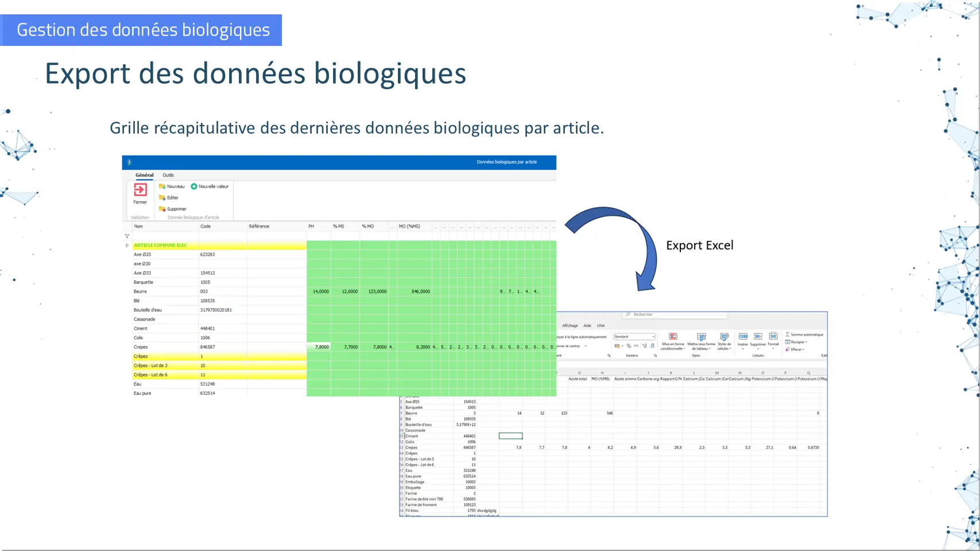The width and height of the screenshot is (980, 551).
Task: Click the Editer folder icon
Action: 162,197
